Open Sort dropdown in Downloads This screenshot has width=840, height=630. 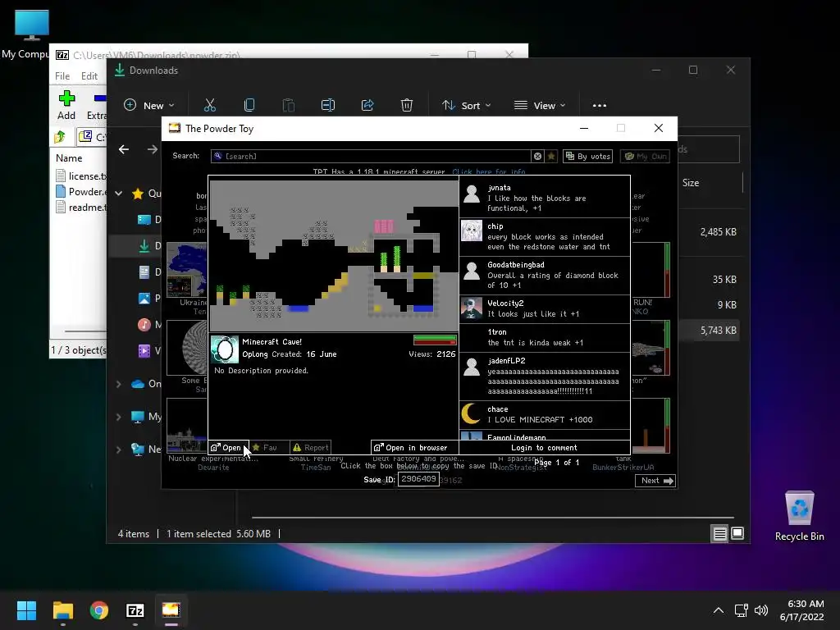pyautogui.click(x=466, y=106)
